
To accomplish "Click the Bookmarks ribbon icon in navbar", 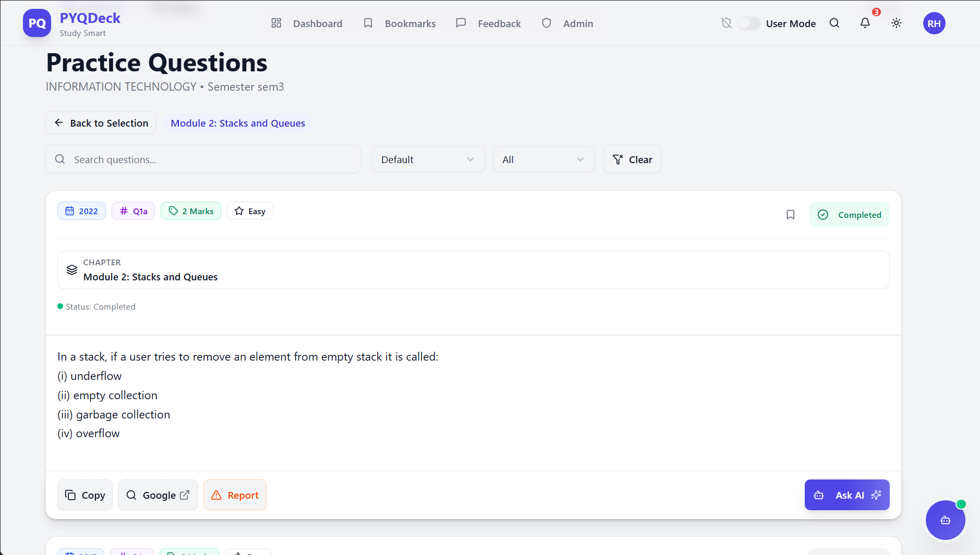I will [368, 23].
